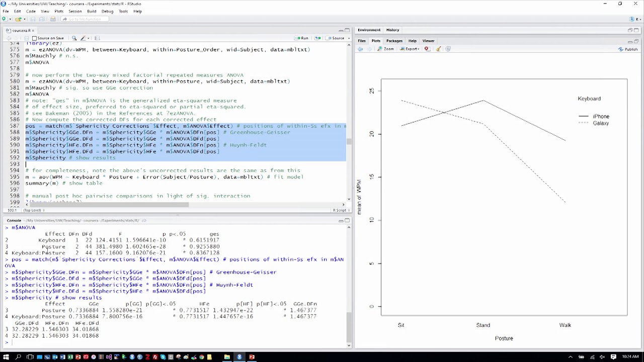Go to previous plot with back arrow
Viewport: 644px width, 362px height.
(360, 49)
